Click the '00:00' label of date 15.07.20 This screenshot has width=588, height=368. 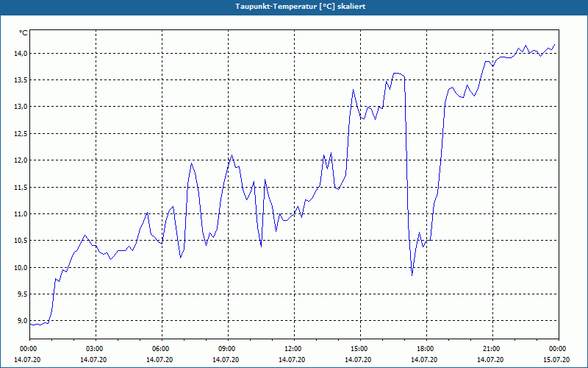[x=559, y=349]
